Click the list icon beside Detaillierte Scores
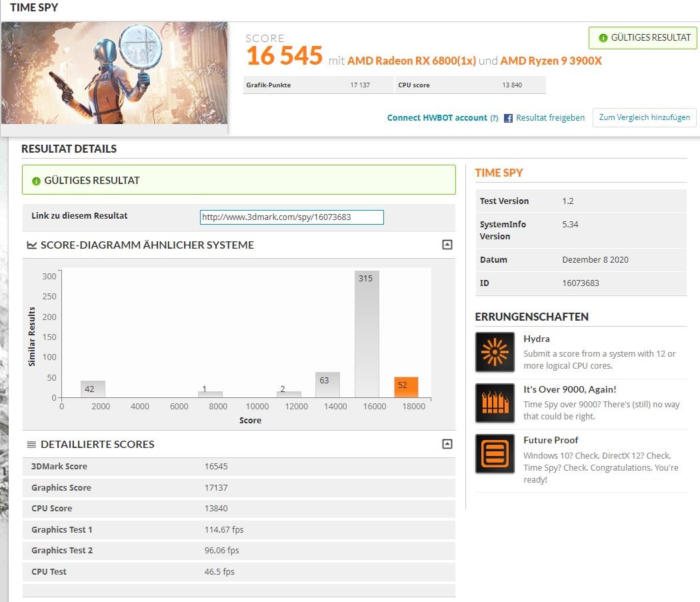700x602 pixels. click(x=32, y=445)
